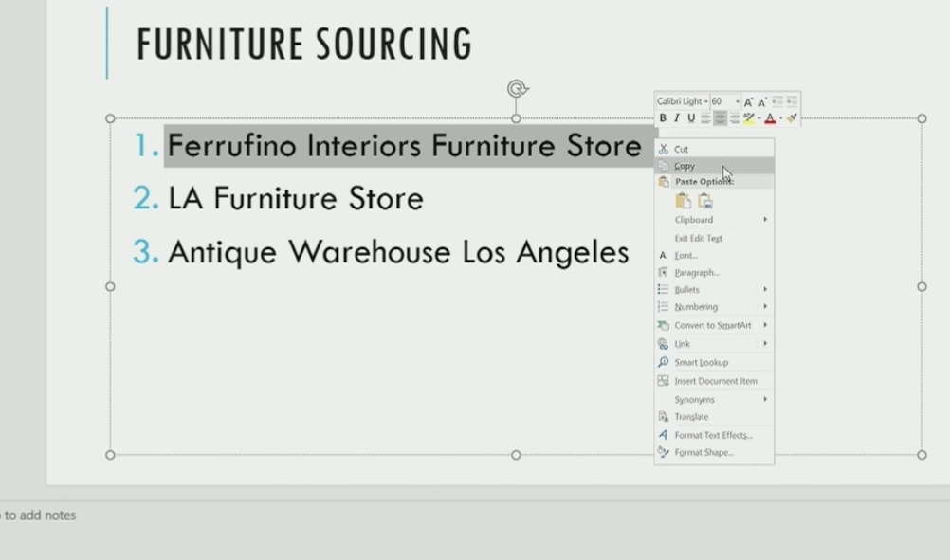Open the Font... dialog entry
950x560 pixels.
714,256
